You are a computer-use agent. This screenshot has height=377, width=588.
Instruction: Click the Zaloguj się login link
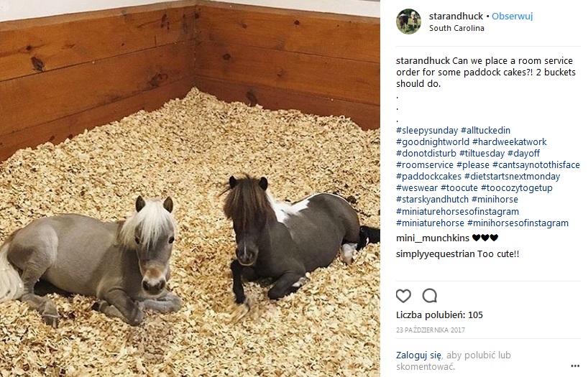pyautogui.click(x=418, y=355)
